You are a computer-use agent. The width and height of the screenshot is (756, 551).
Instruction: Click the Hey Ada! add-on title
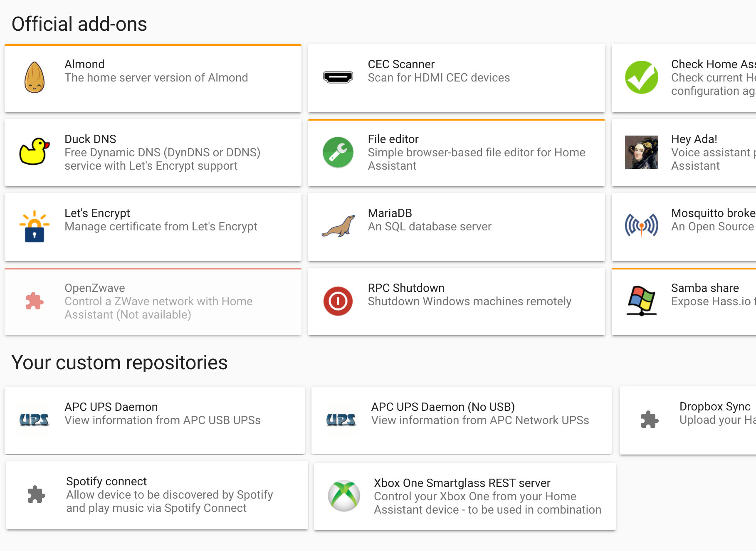(694, 139)
